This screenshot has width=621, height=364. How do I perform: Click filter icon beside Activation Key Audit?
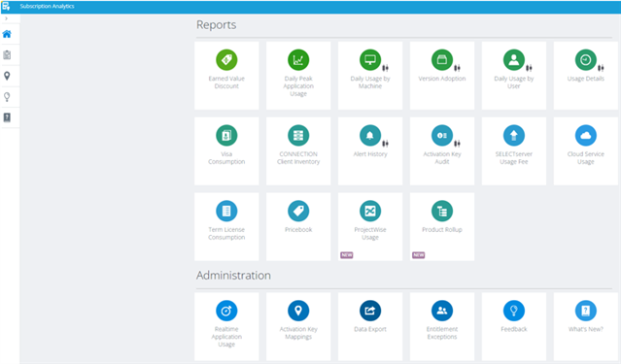457,144
